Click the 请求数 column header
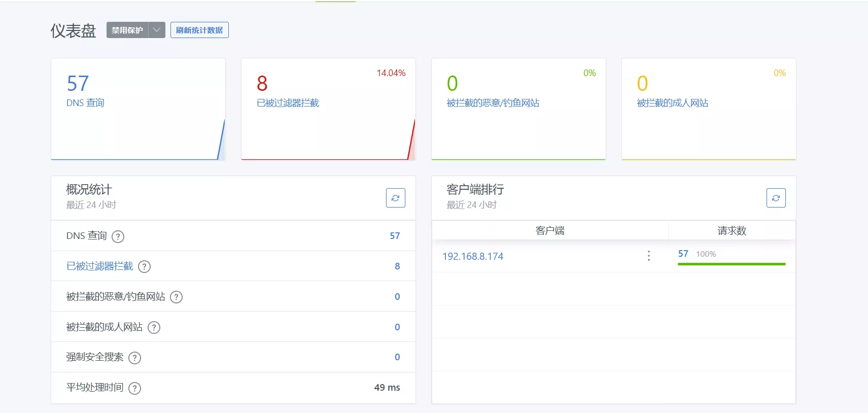Image resolution: width=868 pixels, height=413 pixels. pyautogui.click(x=732, y=231)
